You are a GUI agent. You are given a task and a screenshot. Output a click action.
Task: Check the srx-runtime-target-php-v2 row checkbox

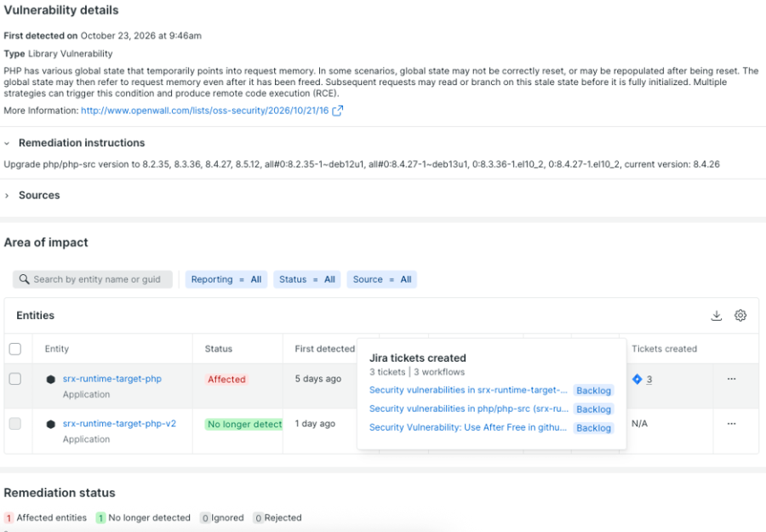[x=15, y=424]
